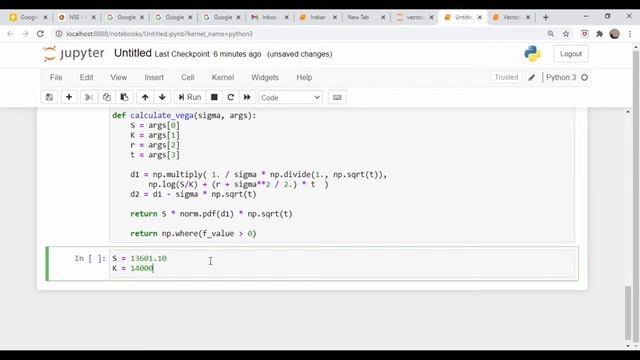Screen dimensions: 640x360
Task: Open the Help menu
Action: coord(304,78)
